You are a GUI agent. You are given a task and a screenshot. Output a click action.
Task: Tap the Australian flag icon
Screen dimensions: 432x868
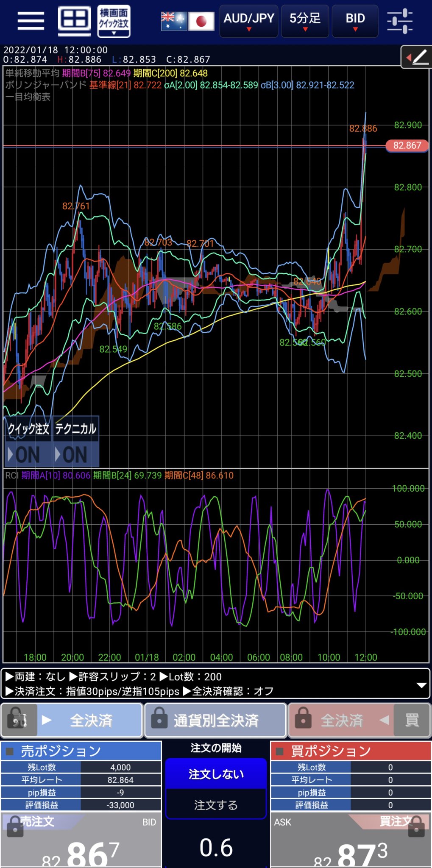[173, 21]
